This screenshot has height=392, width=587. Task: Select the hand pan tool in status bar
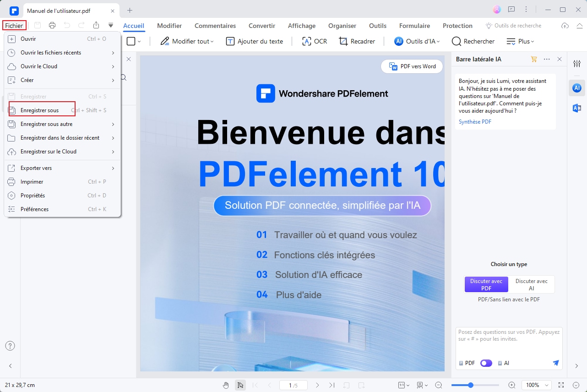[x=226, y=385]
